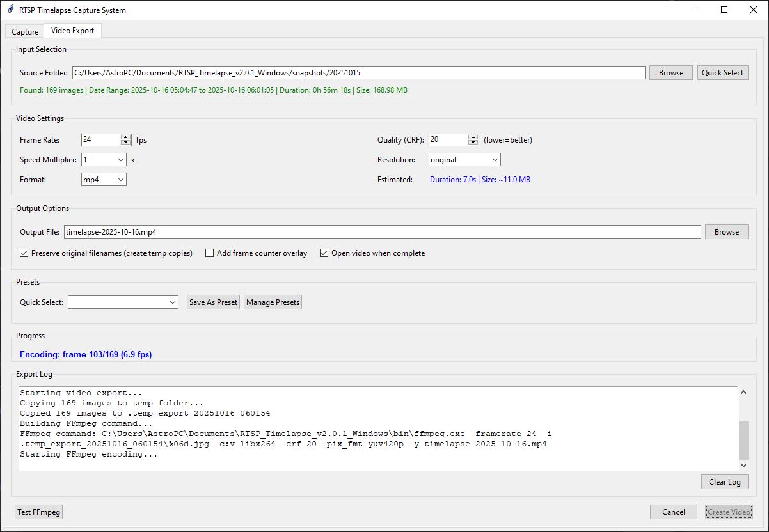Viewport: 769px width, 532px height.
Task: Enable Add frame counter overlay
Action: click(209, 253)
